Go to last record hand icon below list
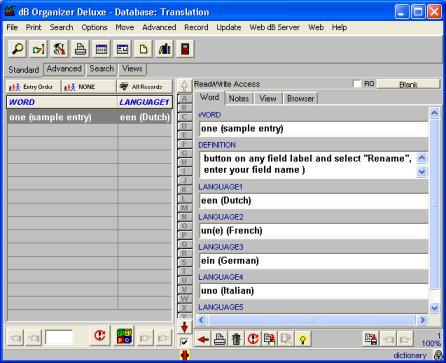 coord(163,338)
